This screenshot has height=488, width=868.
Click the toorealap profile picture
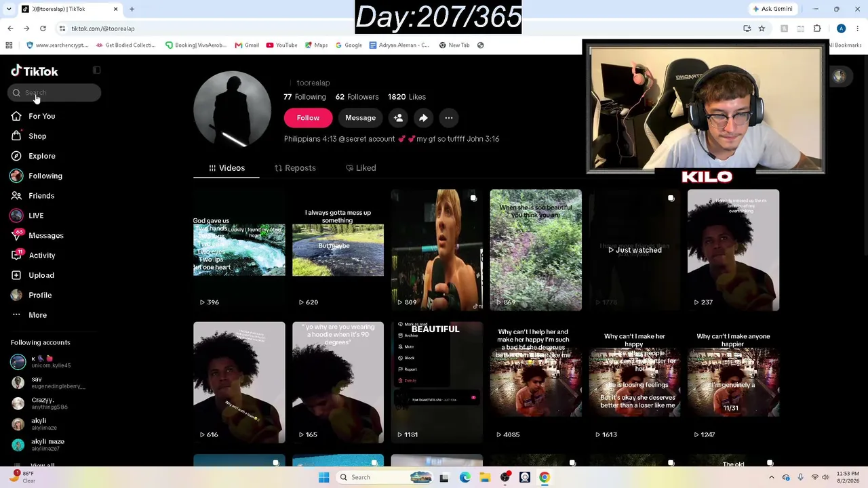click(x=232, y=109)
